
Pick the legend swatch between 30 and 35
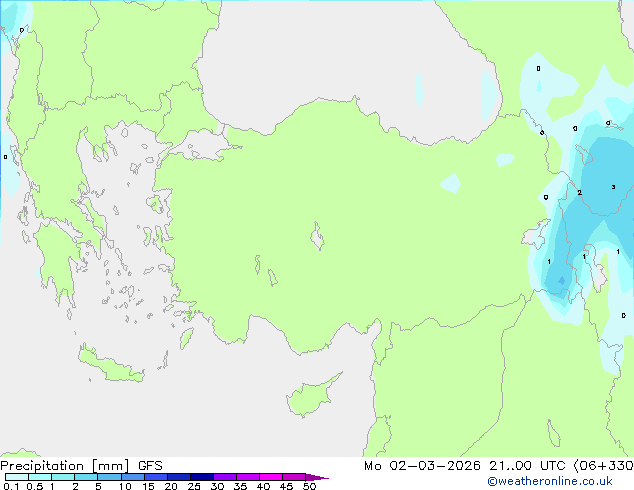(225, 477)
